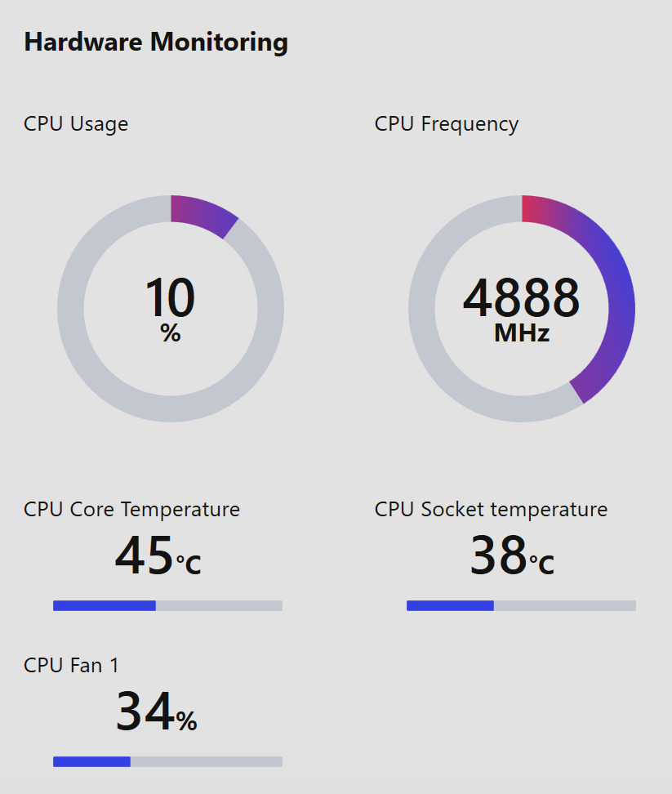Click the °C unit beside 45

(x=189, y=563)
